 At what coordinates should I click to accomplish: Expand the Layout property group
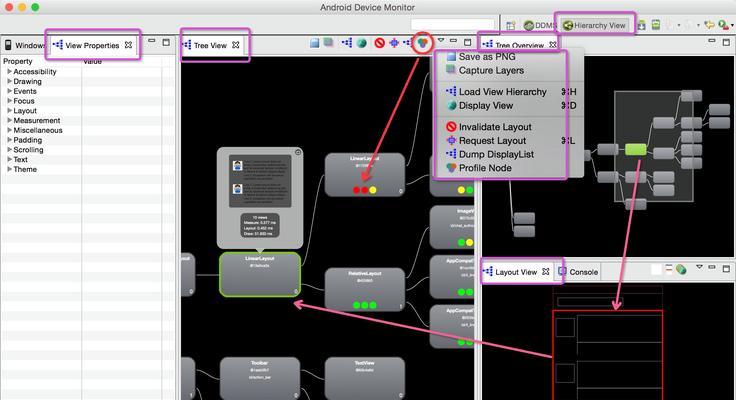[9, 111]
